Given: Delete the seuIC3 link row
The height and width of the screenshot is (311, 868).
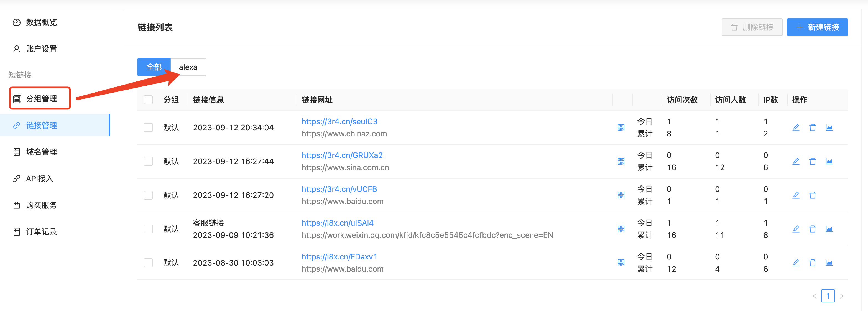Looking at the screenshot, I should tap(812, 127).
